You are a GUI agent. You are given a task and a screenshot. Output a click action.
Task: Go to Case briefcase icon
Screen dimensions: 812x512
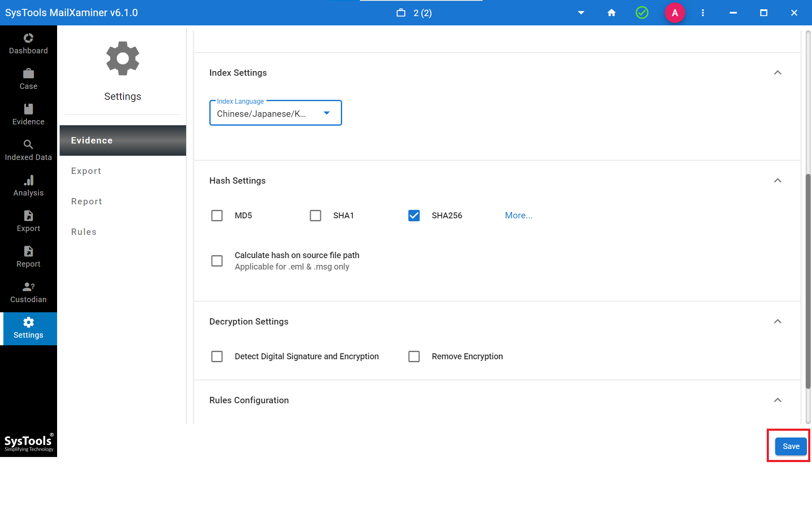point(28,74)
